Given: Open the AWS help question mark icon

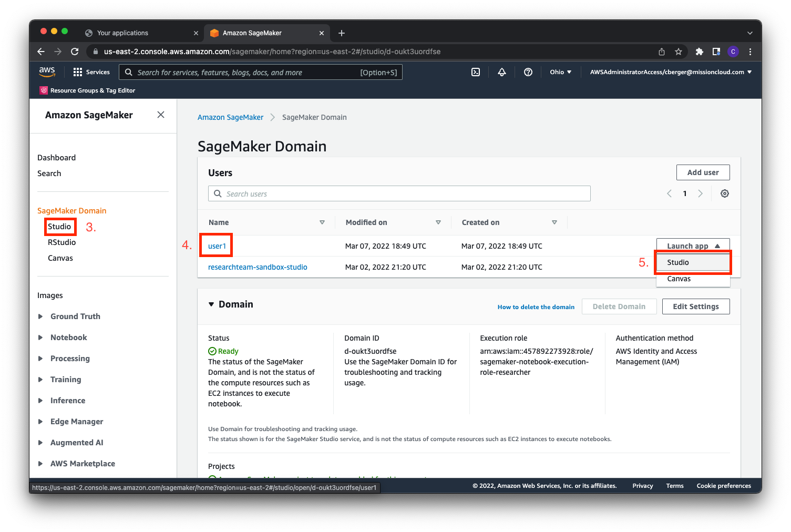Looking at the screenshot, I should [x=528, y=72].
